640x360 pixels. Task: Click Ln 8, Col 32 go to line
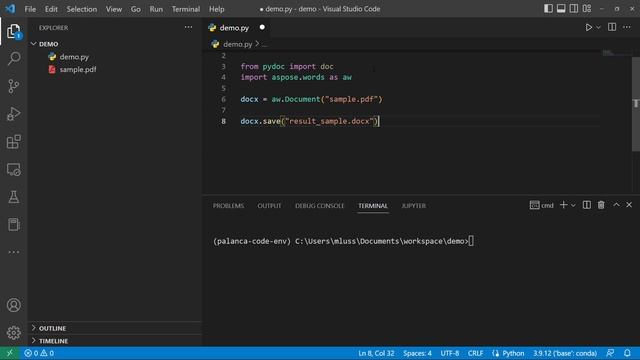376,353
